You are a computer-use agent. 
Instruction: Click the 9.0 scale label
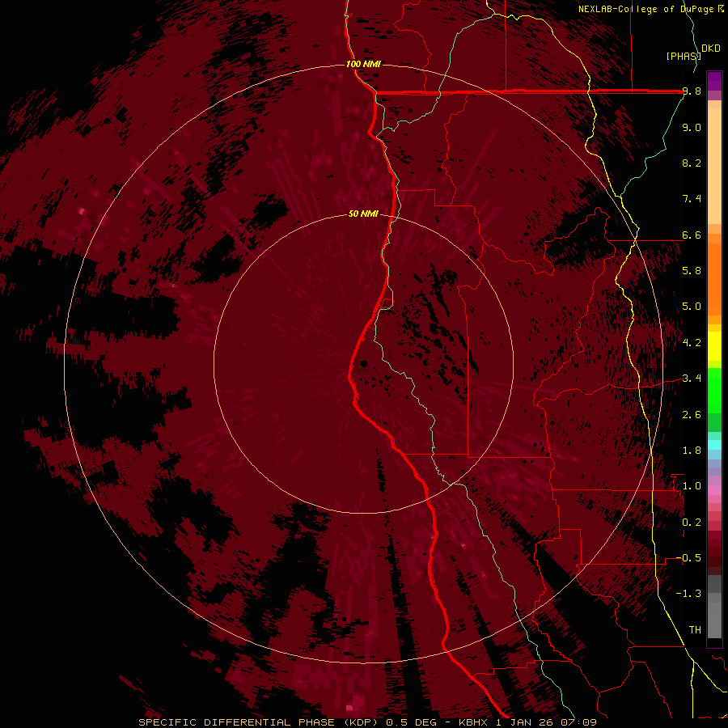point(692,127)
